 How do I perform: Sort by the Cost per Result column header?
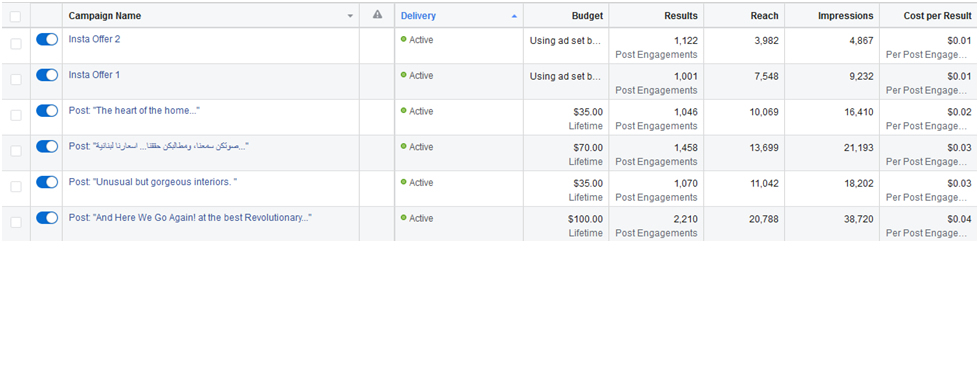click(x=937, y=16)
